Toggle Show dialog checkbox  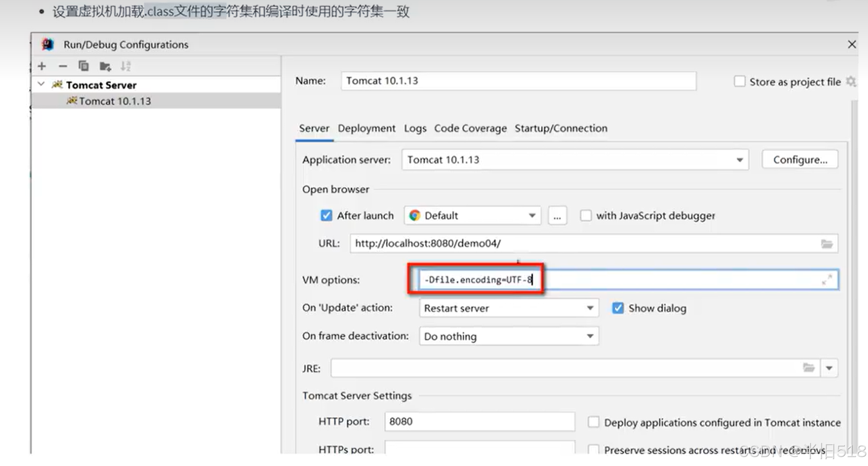tap(618, 308)
